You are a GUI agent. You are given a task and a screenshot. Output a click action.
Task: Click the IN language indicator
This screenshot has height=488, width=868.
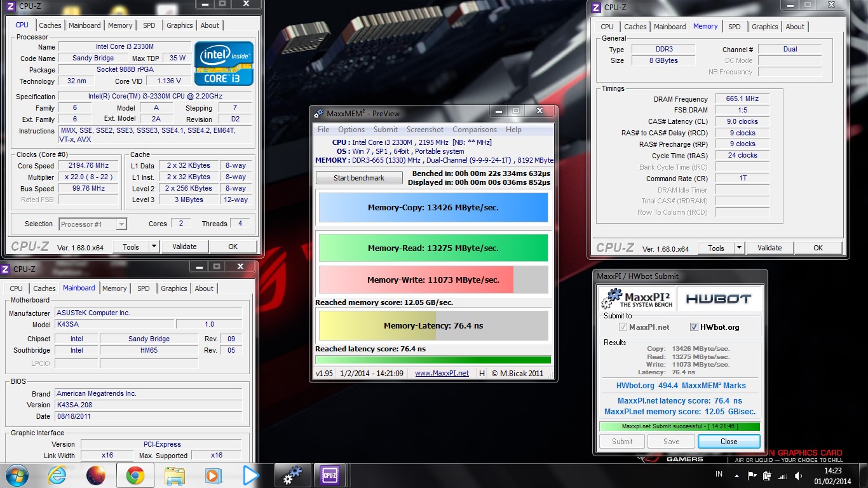tap(719, 474)
